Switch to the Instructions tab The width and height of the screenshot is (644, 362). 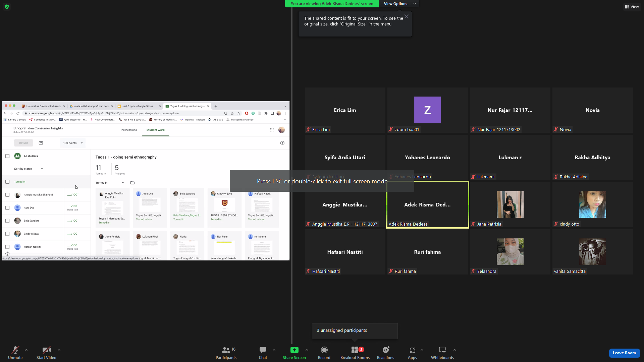pyautogui.click(x=129, y=130)
